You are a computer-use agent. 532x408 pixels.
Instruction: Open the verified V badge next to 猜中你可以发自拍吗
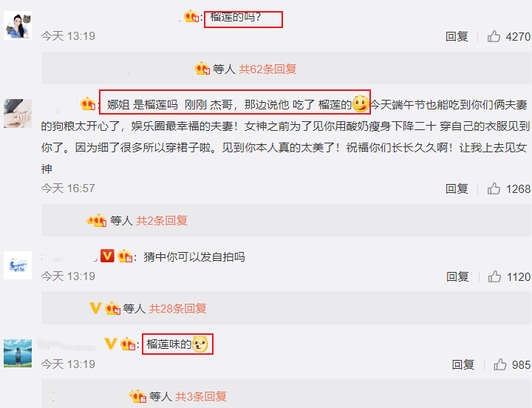(x=107, y=256)
